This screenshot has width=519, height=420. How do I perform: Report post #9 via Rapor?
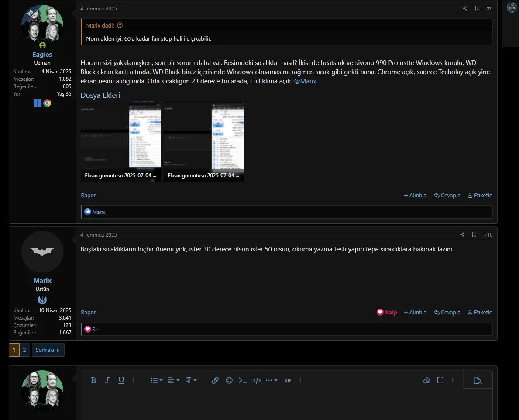[88, 195]
